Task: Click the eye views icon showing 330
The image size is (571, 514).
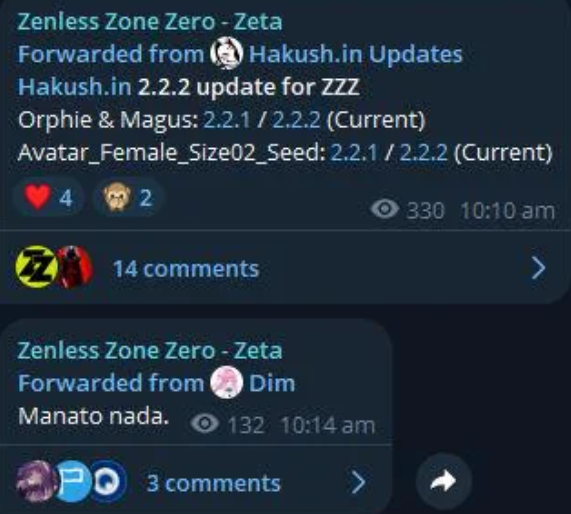Action: (x=385, y=209)
